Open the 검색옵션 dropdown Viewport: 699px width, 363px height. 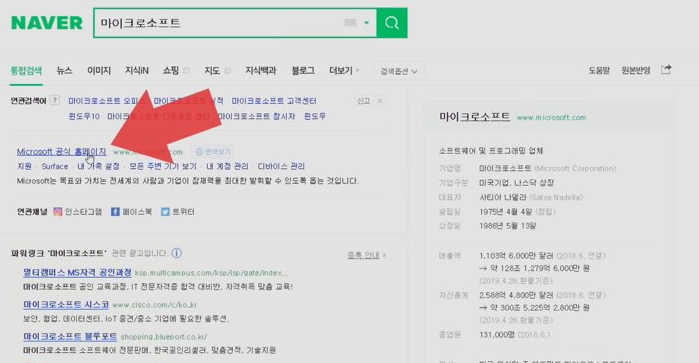(x=399, y=71)
